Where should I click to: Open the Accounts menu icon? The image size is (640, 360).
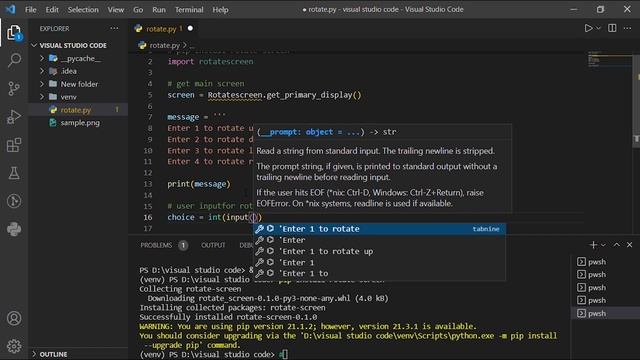[14, 318]
